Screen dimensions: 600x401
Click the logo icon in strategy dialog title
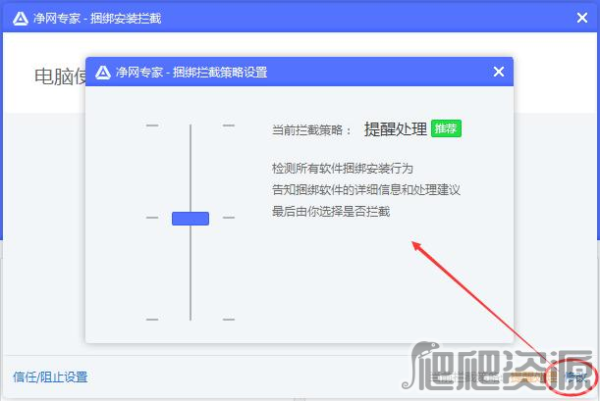click(103, 72)
